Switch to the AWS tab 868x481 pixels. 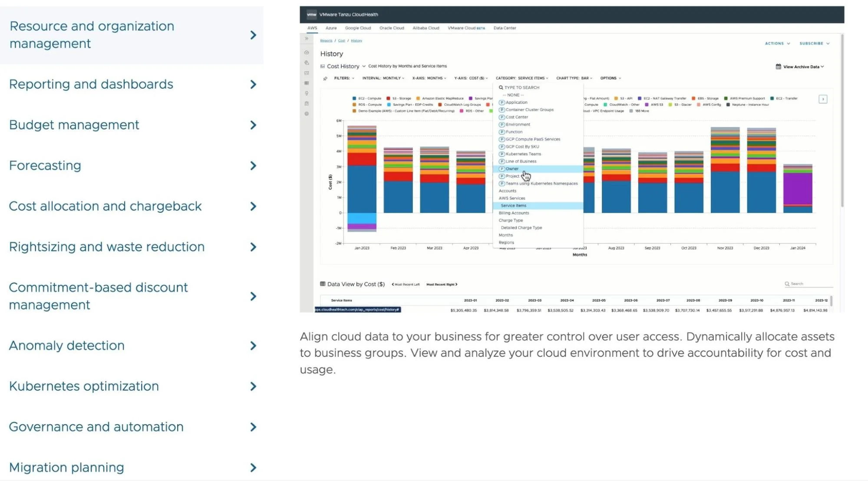coord(312,28)
